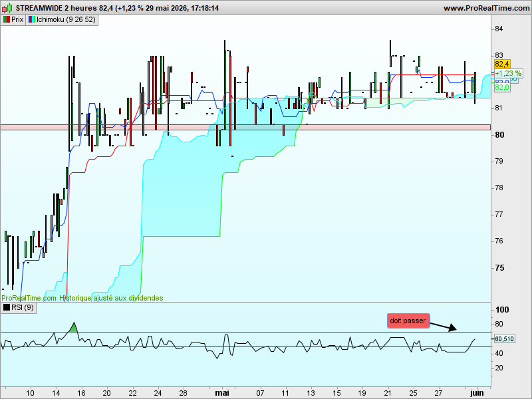Image resolution: width=532 pixels, height=399 pixels.
Task: Click the 75 price scale label
Action: pos(499,268)
